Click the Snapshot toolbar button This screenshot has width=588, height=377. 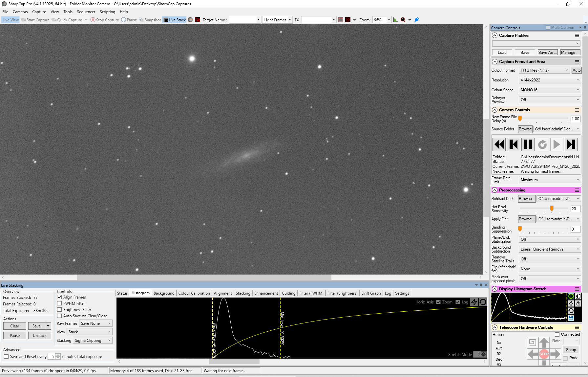tap(150, 20)
